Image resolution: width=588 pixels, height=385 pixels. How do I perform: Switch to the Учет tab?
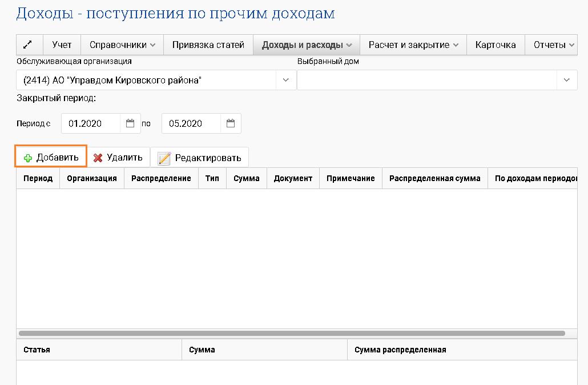pos(62,44)
